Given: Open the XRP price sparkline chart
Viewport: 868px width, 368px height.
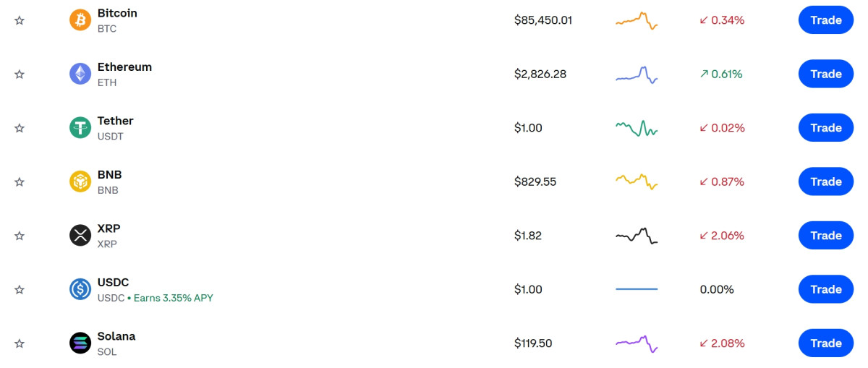Looking at the screenshot, I should point(637,236).
